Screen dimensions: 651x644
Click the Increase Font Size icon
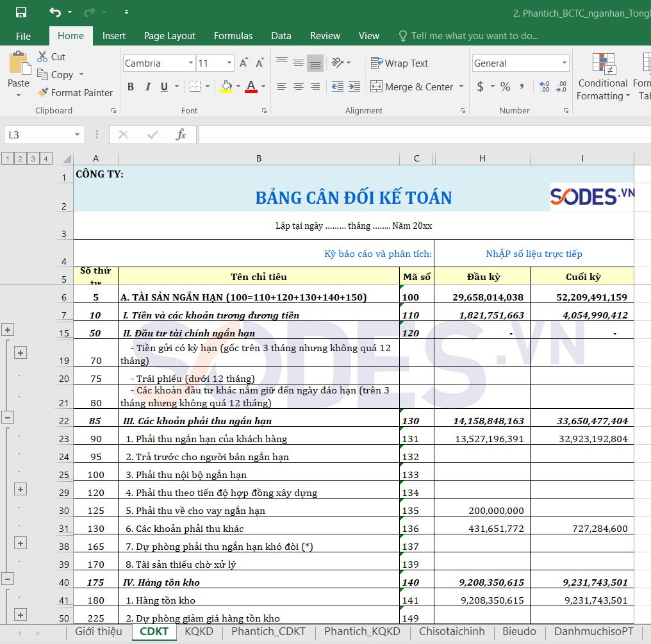[243, 63]
